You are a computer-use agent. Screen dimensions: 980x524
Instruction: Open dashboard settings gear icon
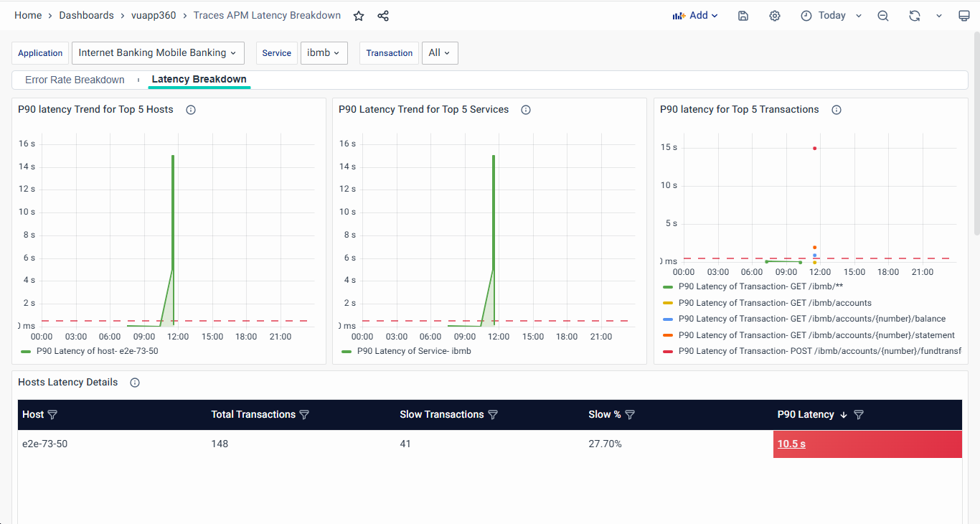[x=775, y=16]
